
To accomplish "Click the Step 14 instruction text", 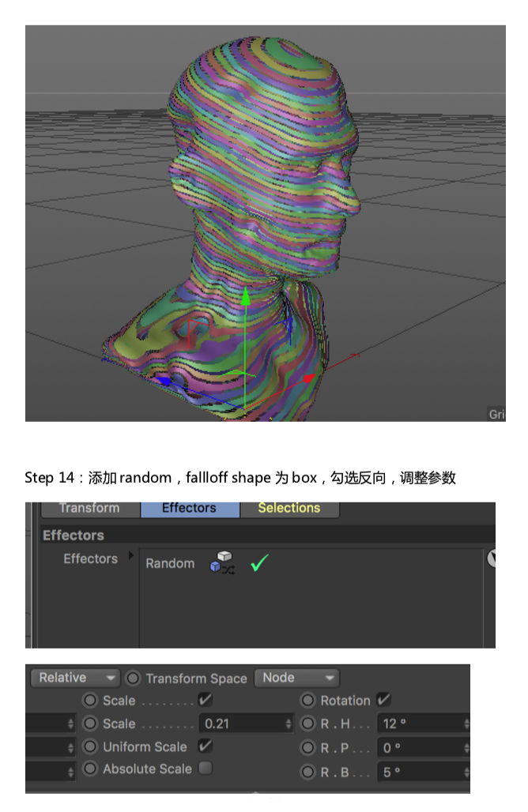I will pos(240,477).
